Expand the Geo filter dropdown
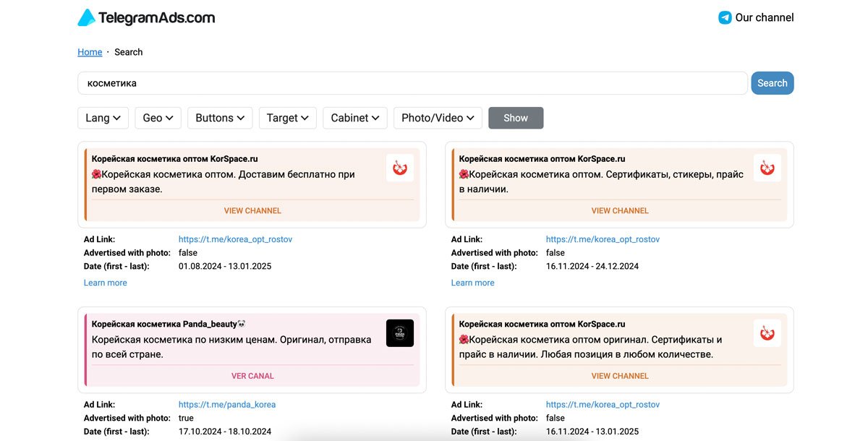Screen dimensions: 868x441 [x=158, y=118]
